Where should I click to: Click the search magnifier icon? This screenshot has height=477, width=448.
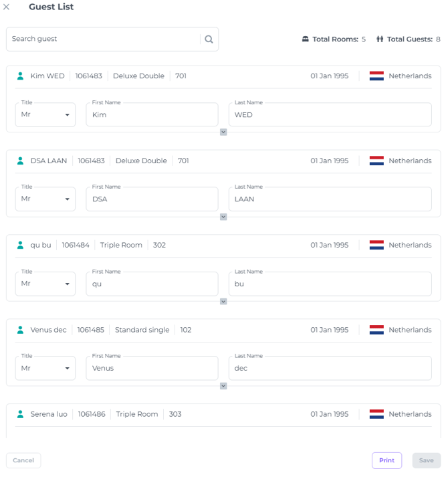[x=209, y=39]
